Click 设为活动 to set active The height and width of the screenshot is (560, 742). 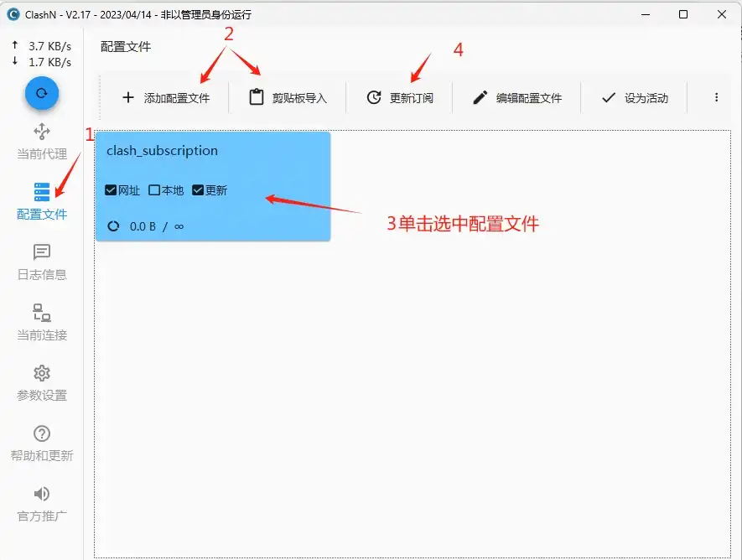tap(635, 98)
